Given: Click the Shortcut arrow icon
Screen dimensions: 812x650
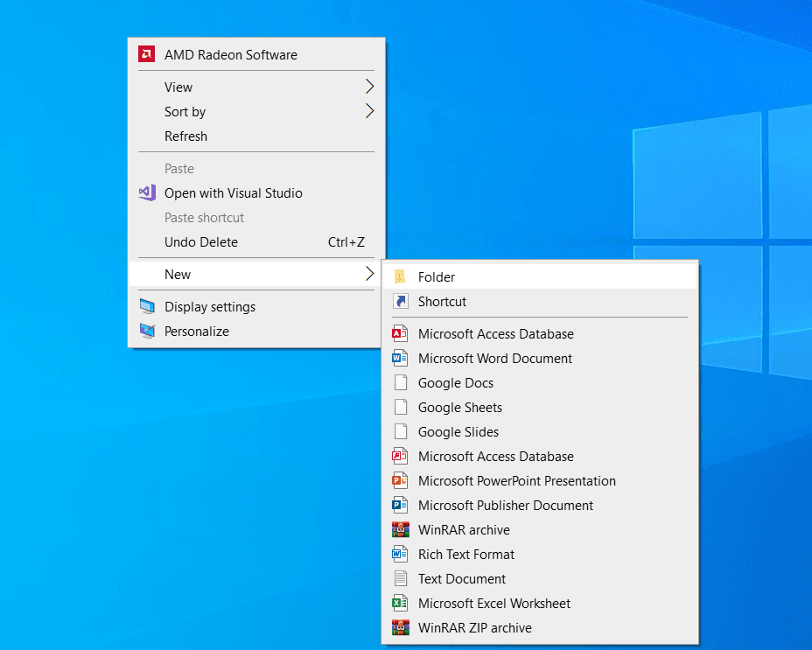Looking at the screenshot, I should tap(400, 301).
